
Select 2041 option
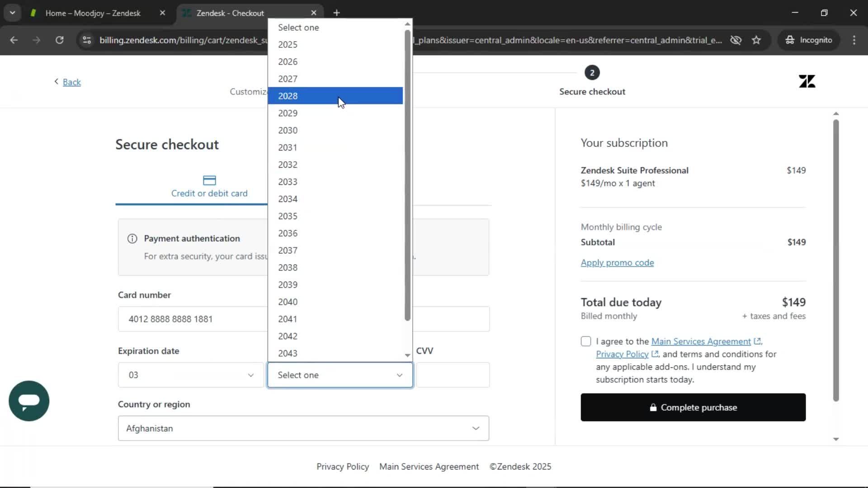(x=335, y=319)
